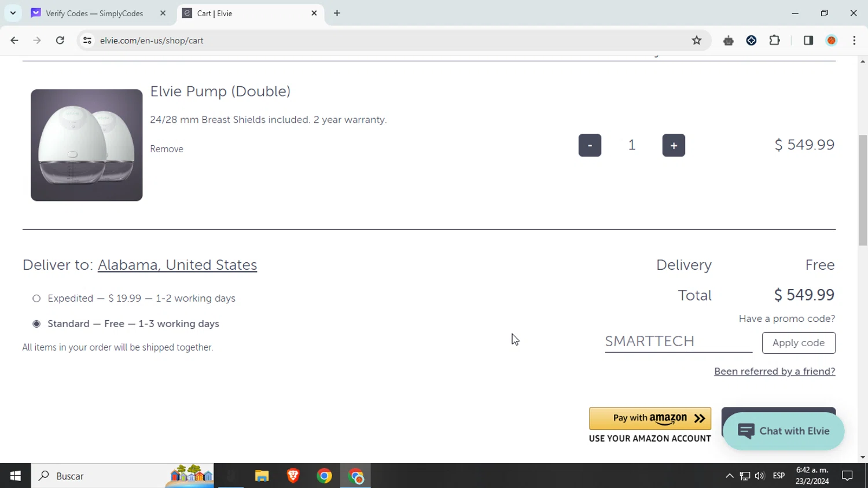The image size is (868, 488).
Task: Toggle the browser side panel
Action: [808, 41]
